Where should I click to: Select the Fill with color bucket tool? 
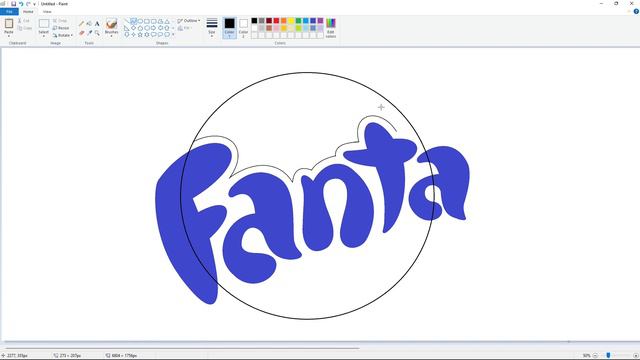(x=89, y=24)
